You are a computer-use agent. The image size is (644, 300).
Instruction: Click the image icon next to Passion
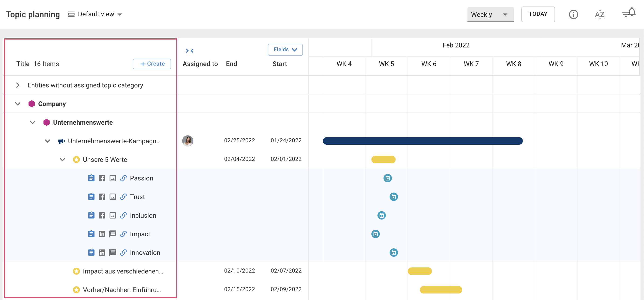click(113, 178)
